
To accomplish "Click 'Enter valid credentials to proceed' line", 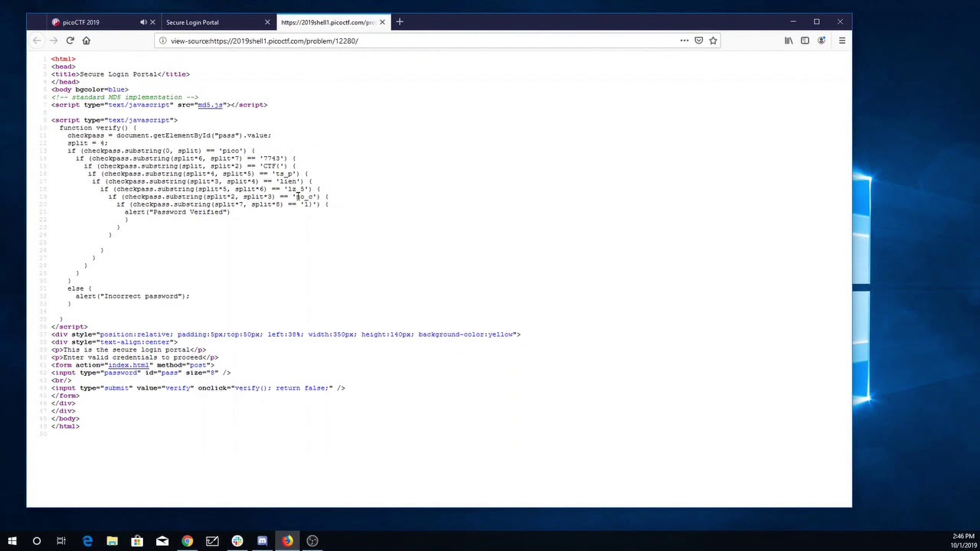I will coord(135,357).
